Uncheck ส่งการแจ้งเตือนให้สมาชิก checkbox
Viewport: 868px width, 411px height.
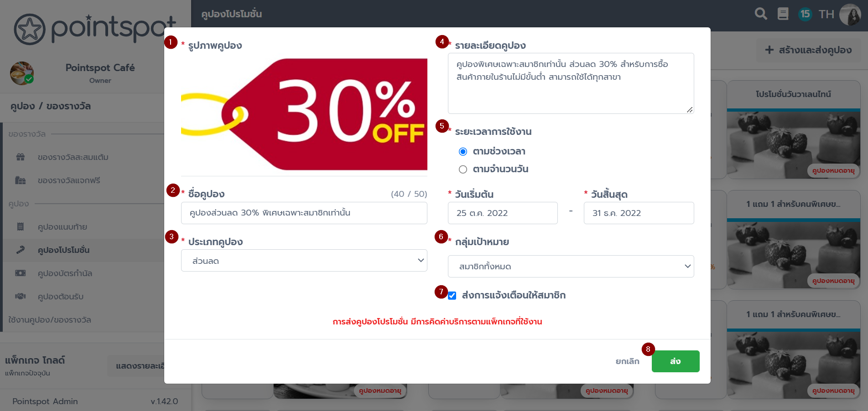tap(452, 296)
